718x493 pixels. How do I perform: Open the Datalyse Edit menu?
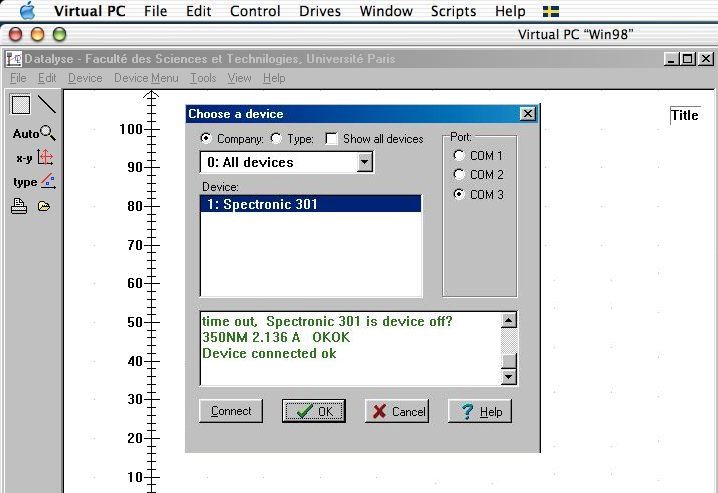47,78
